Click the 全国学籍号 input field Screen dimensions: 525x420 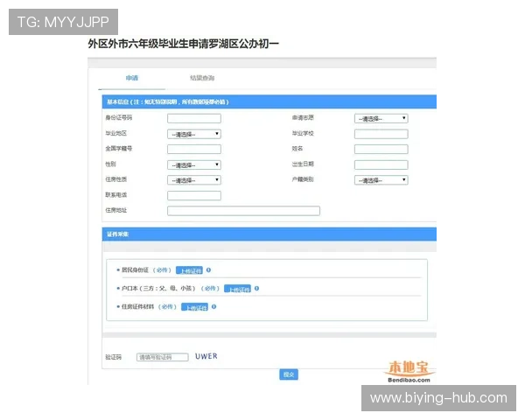tap(194, 149)
